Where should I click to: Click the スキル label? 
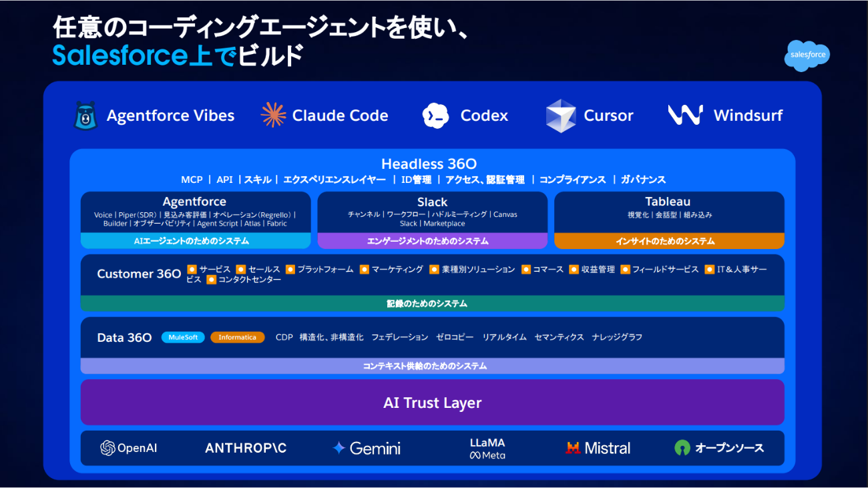click(258, 180)
